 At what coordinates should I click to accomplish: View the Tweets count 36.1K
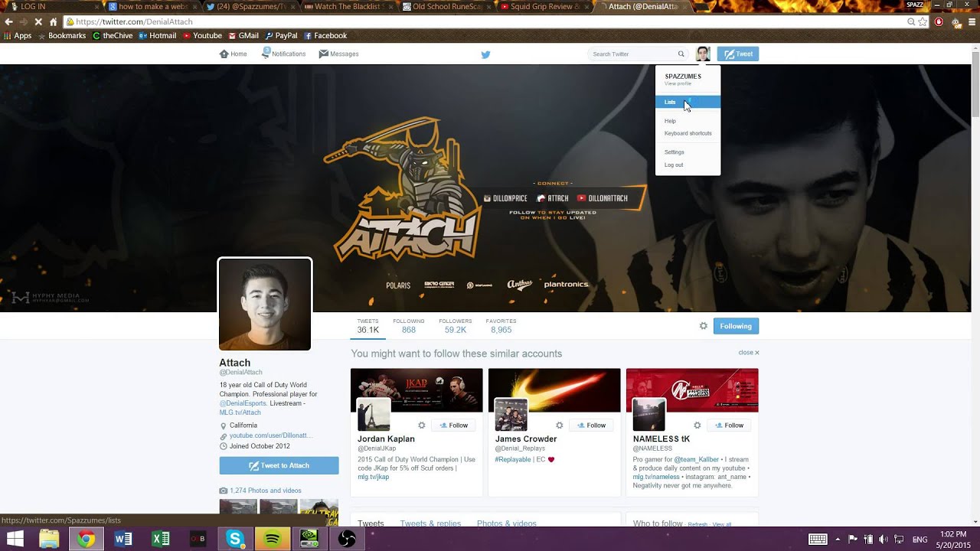click(x=367, y=326)
